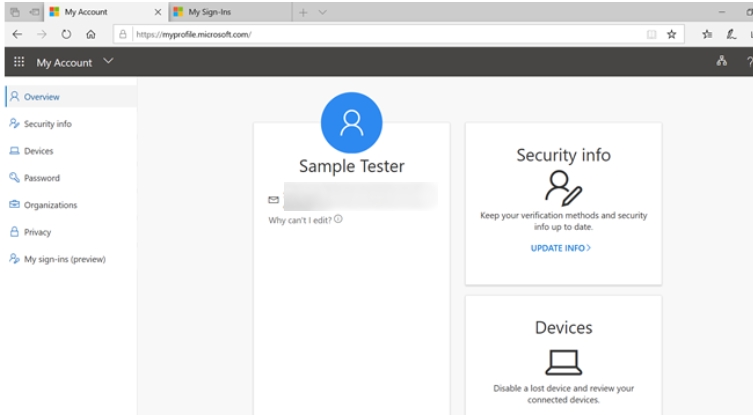The height and width of the screenshot is (415, 753).
Task: Click the browser home icon
Action: pyautogui.click(x=91, y=34)
